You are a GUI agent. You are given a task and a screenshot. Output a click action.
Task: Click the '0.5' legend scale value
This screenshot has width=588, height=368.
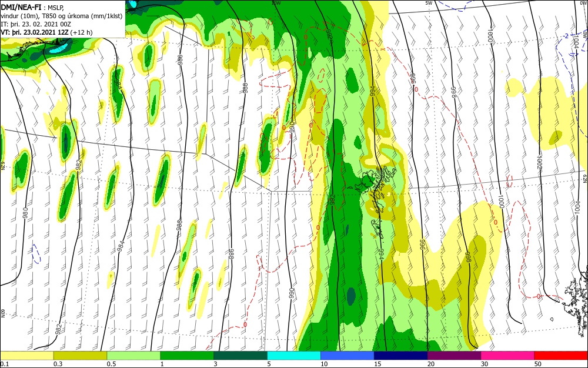pos(111,364)
